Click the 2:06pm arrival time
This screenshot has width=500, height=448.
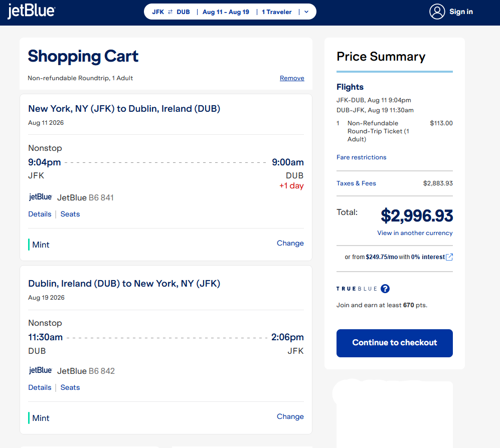coord(287,337)
